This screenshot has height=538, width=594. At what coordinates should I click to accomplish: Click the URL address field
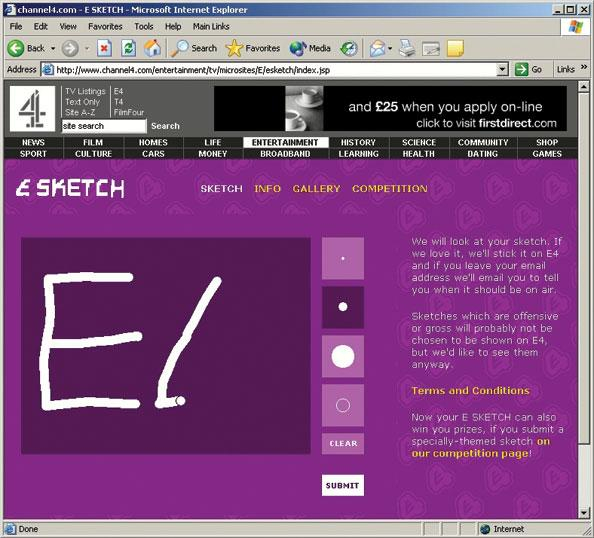click(x=275, y=70)
